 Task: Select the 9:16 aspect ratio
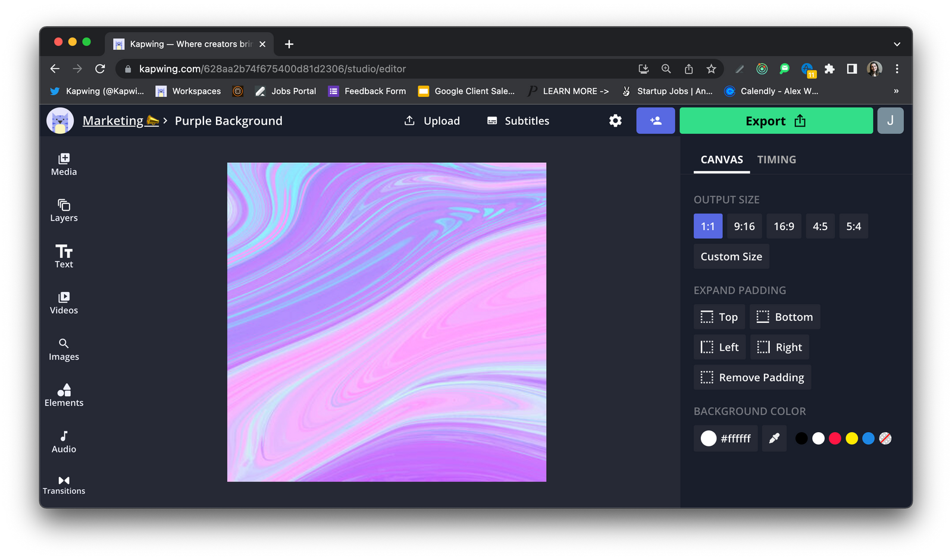[744, 226]
